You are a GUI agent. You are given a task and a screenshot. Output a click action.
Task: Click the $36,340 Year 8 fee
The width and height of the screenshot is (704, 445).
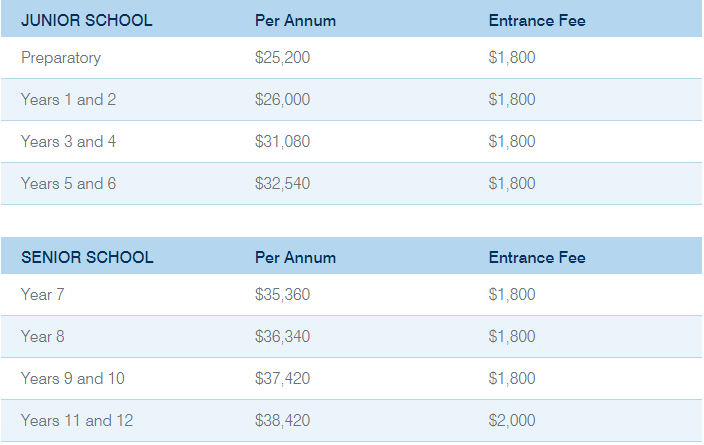click(x=283, y=337)
